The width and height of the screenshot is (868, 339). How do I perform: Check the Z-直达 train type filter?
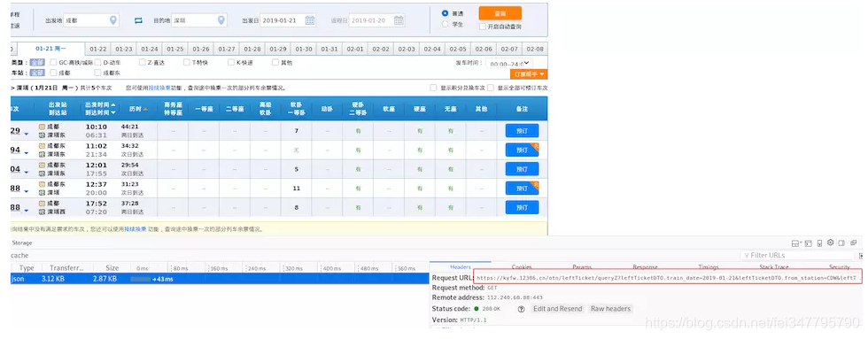tap(143, 63)
